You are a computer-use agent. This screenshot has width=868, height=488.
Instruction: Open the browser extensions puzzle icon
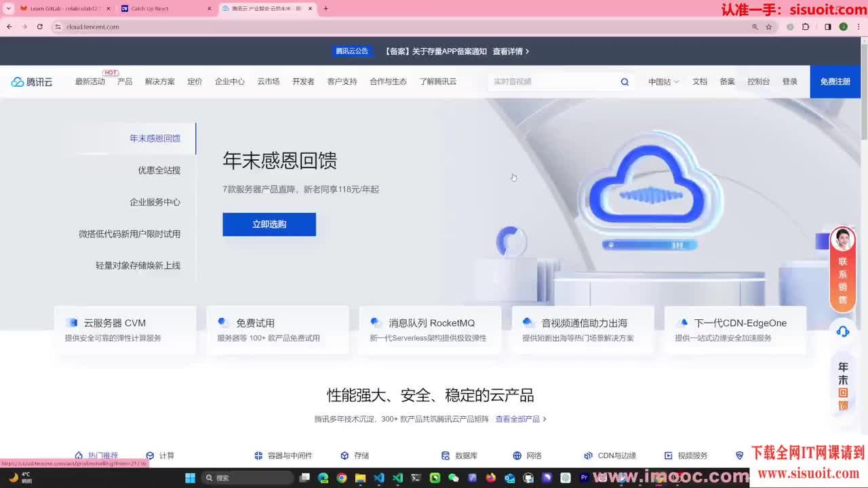tap(806, 26)
